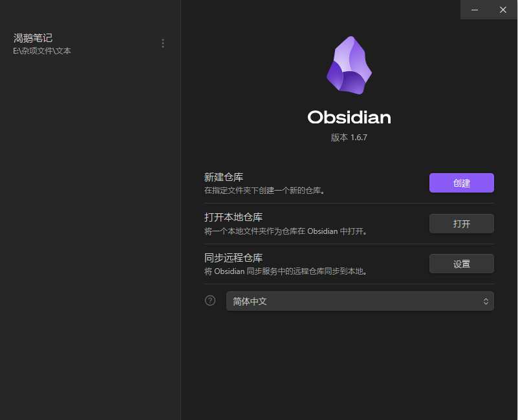Click the purple Obsidian crystal logo
The width and height of the screenshot is (518, 420).
(349, 65)
